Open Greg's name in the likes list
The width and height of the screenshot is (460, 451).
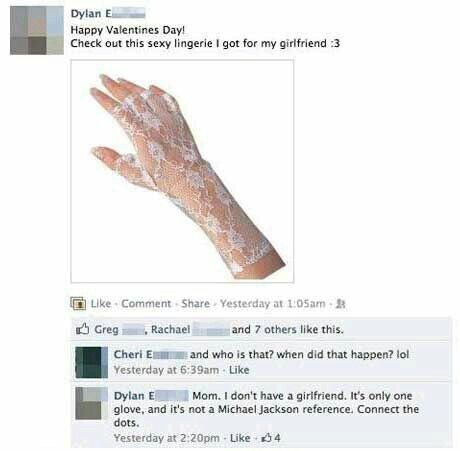coord(119,330)
